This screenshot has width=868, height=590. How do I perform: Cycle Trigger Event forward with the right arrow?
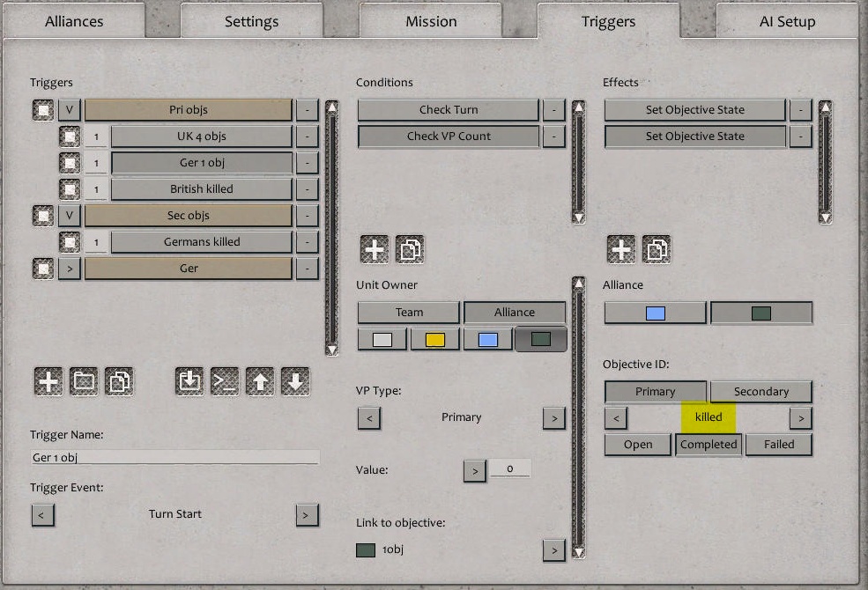pyautogui.click(x=307, y=513)
